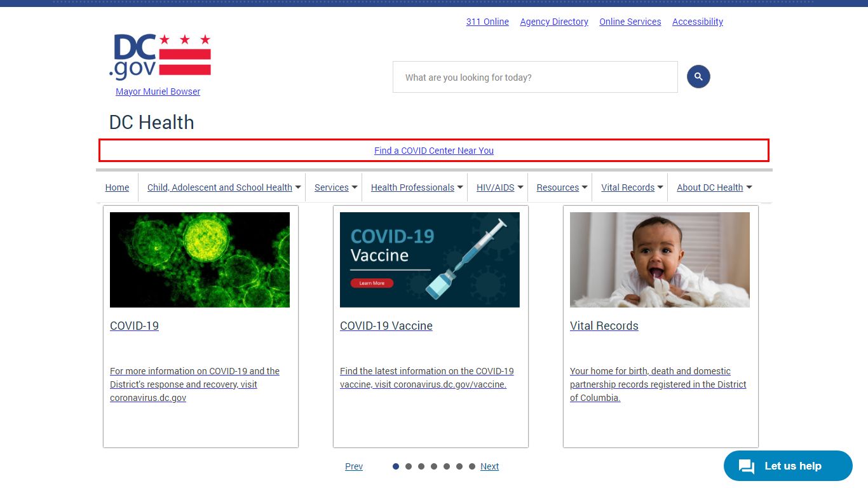Open the Resources menu
Screen dimensions: 868x488
(x=558, y=187)
